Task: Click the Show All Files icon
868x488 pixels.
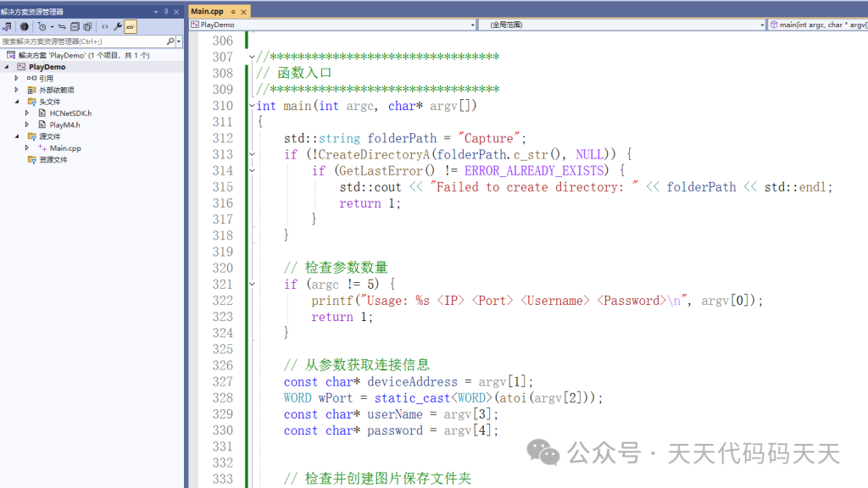Action: pos(87,26)
